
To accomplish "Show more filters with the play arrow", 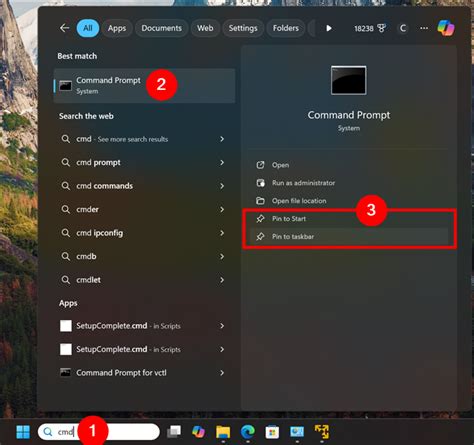I will point(329,28).
